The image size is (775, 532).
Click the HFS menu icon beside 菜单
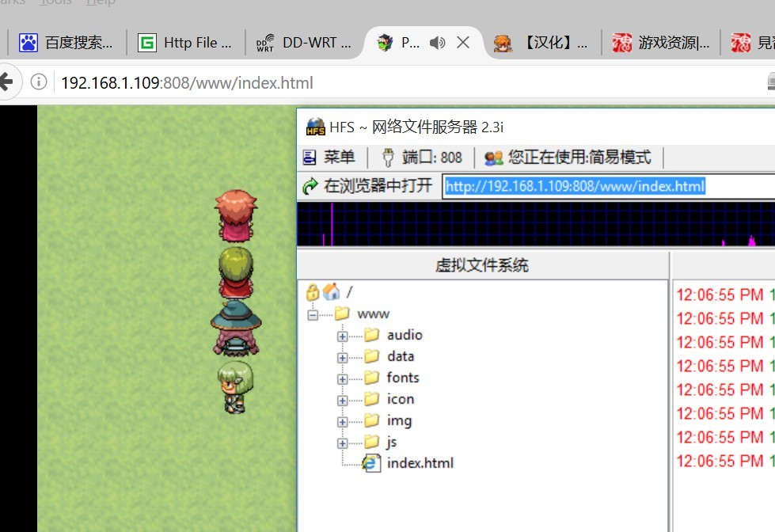(310, 158)
